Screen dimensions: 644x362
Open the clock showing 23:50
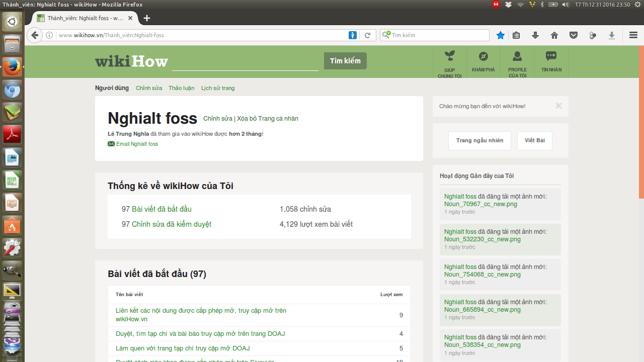pyautogui.click(x=602, y=5)
